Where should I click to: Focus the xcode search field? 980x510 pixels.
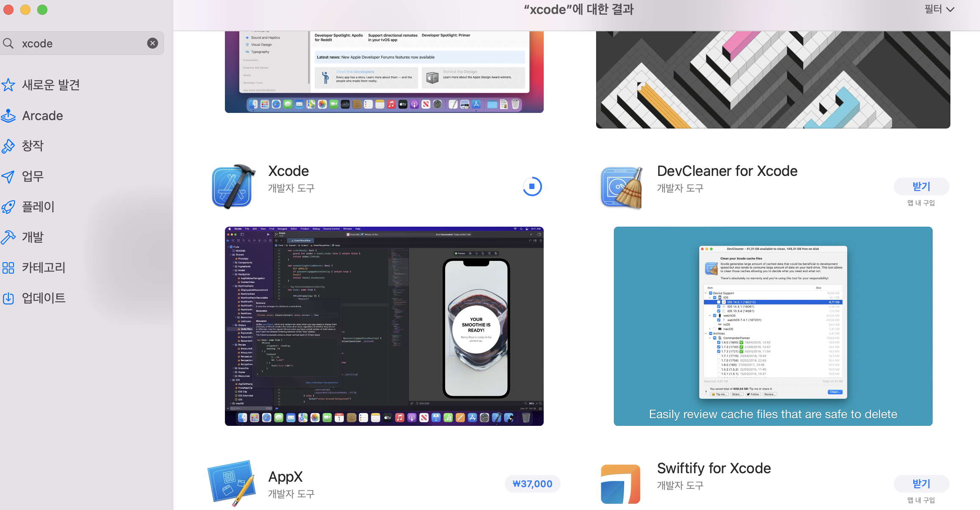[x=82, y=43]
